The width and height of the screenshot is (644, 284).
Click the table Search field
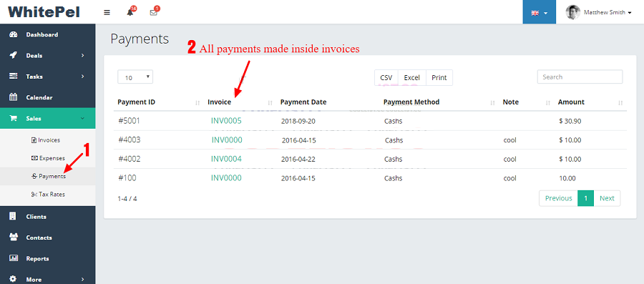[x=580, y=77]
